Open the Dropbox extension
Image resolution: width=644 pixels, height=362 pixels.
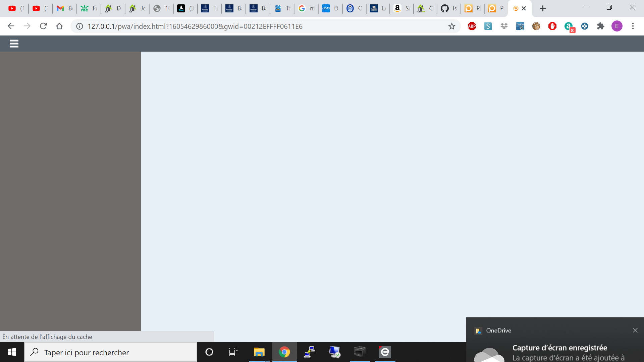pyautogui.click(x=504, y=26)
